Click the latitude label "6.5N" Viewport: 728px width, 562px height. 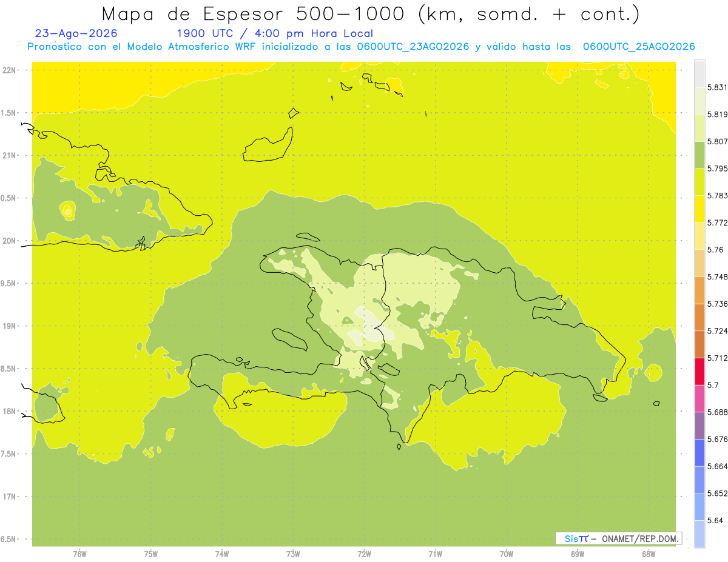(x=9, y=539)
